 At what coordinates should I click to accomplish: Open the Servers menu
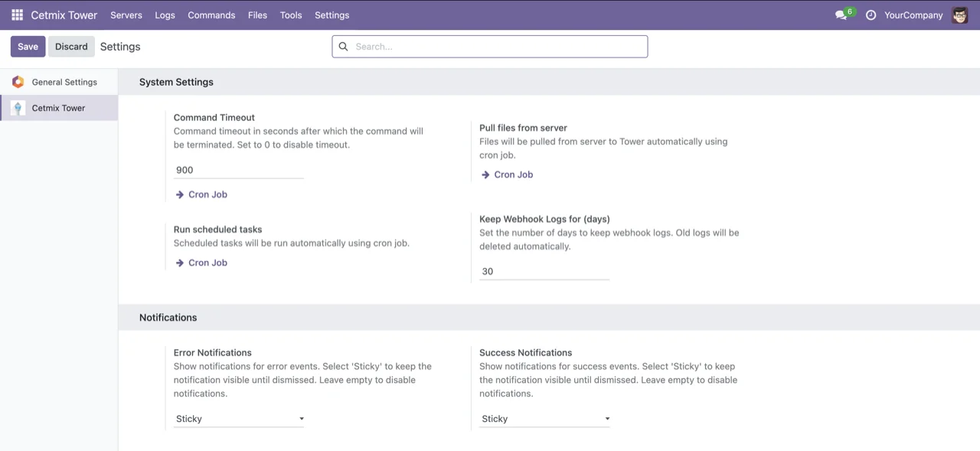click(x=126, y=15)
